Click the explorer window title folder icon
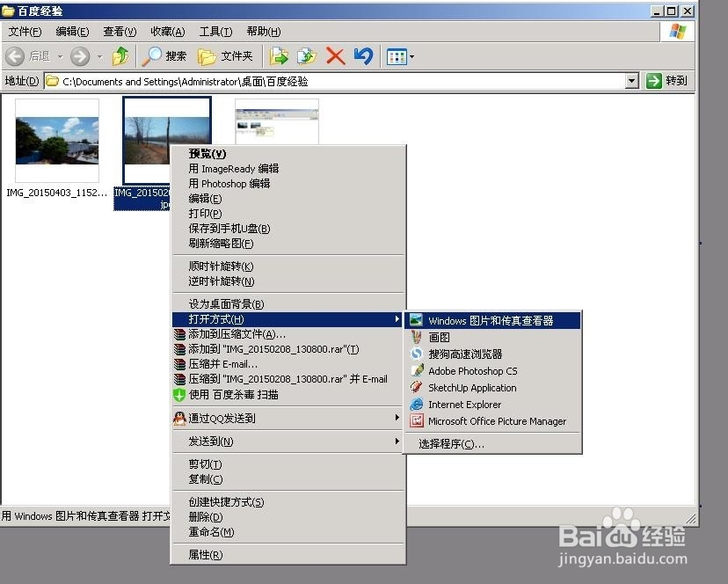Viewport: 728px width, 584px height. coord(7,11)
